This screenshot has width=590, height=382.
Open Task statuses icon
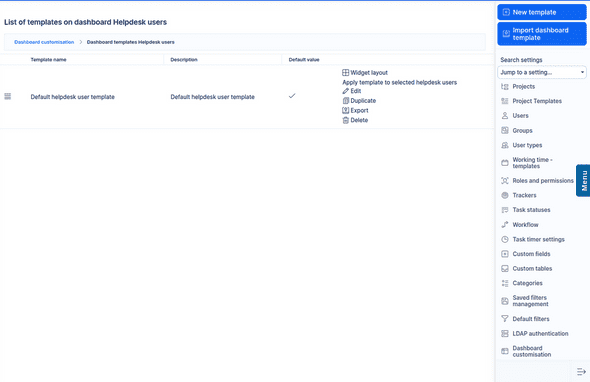pos(505,210)
